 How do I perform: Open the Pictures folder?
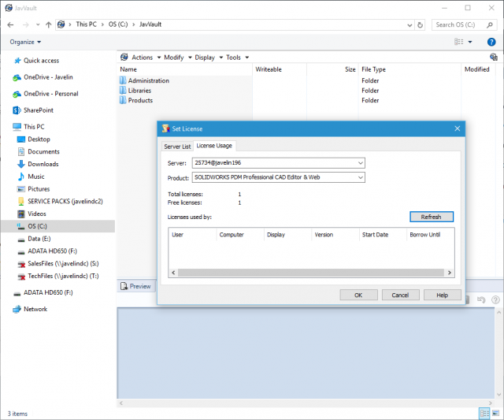tap(39, 189)
